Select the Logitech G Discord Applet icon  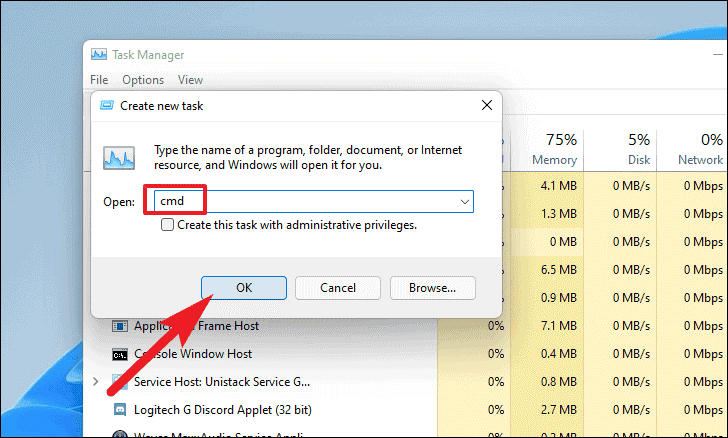click(x=119, y=409)
